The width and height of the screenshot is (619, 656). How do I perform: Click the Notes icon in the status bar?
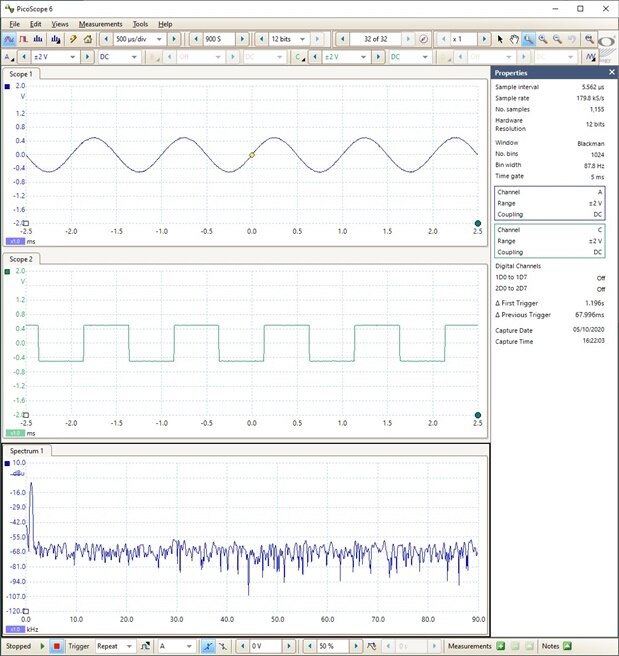tap(566, 646)
